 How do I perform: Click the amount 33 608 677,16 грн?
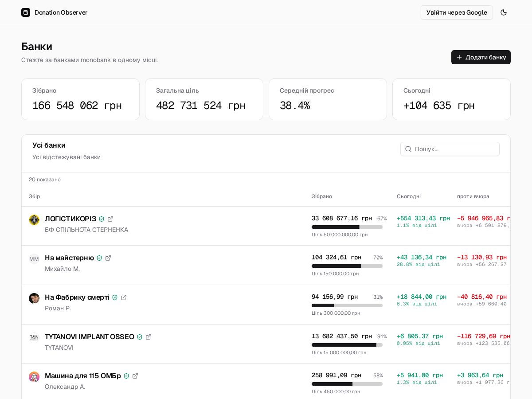tap(342, 218)
